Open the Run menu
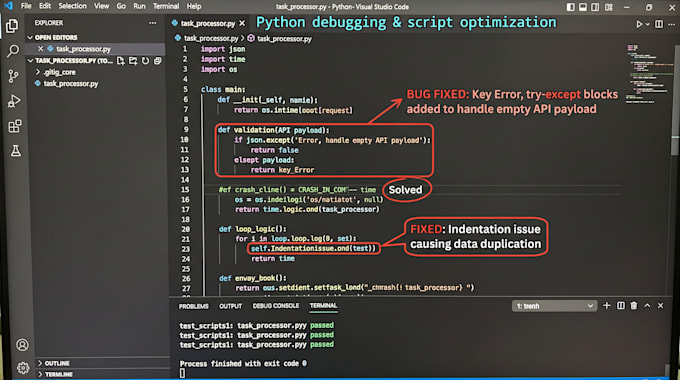 139,6
